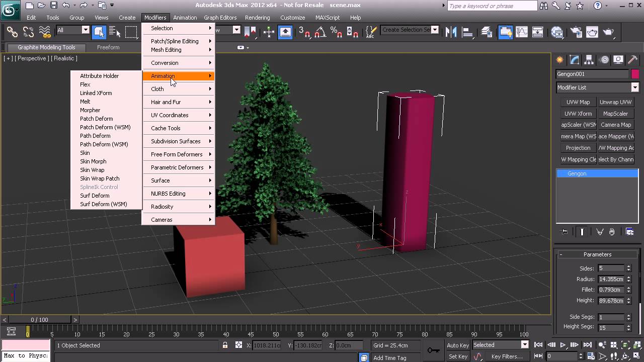Switch to the Motion command panel icon
Viewport: 644px width, 362px height.
pyautogui.click(x=604, y=60)
